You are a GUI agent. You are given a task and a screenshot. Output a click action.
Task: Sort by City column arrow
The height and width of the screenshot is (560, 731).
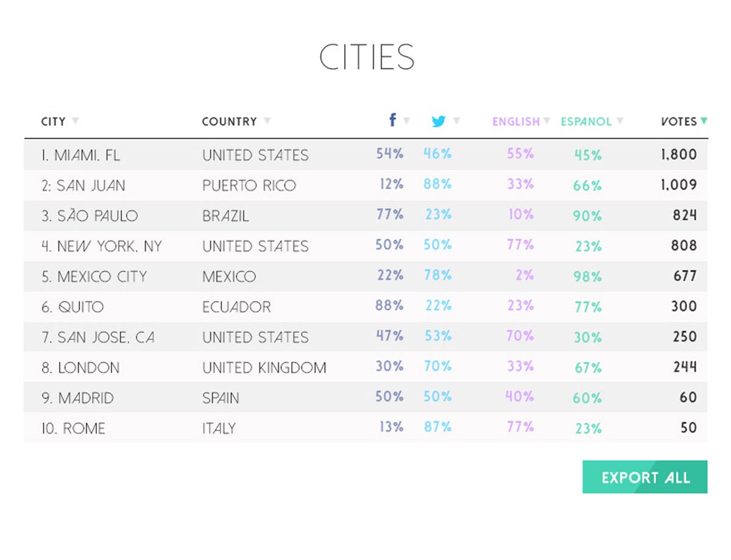pos(75,121)
